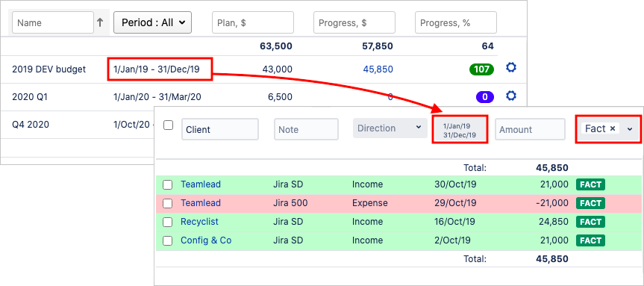
Task: Click the 45,850 progress amount link
Action: (x=378, y=69)
